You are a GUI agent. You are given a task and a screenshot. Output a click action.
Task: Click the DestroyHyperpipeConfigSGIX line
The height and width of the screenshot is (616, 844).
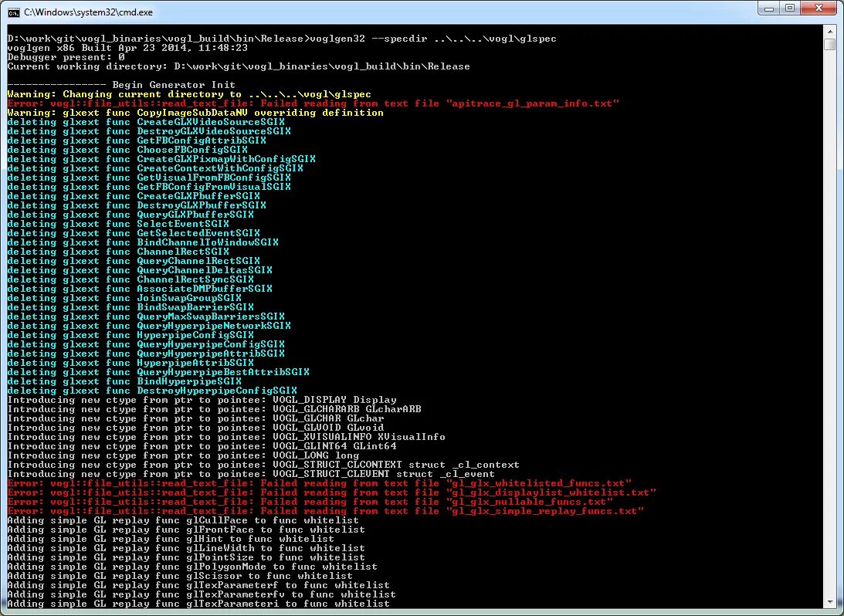click(152, 391)
